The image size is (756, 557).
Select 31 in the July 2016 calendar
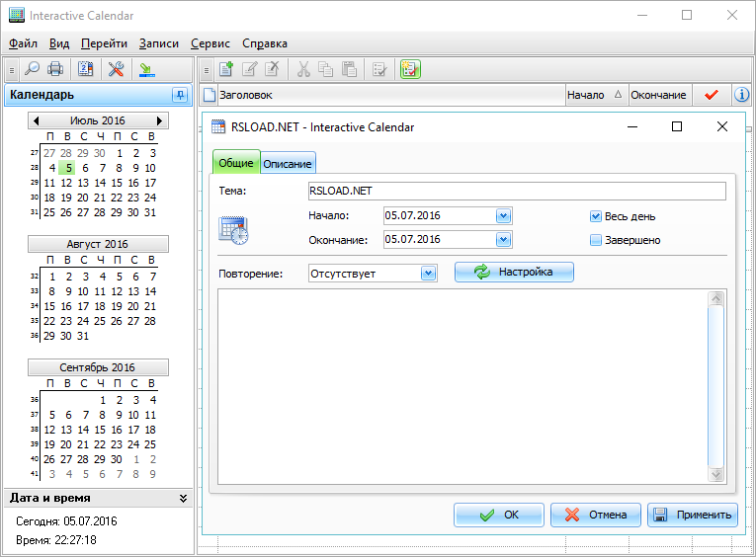pyautogui.click(x=150, y=212)
